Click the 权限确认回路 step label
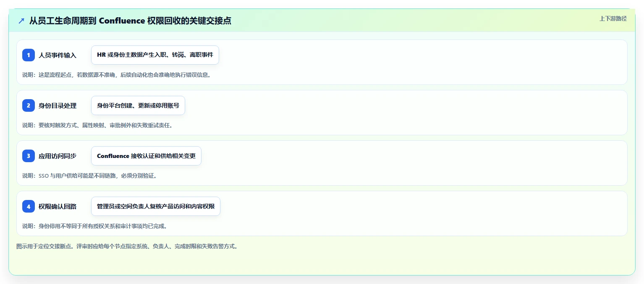Image resolution: width=644 pixels, height=284 pixels. pos(58,206)
